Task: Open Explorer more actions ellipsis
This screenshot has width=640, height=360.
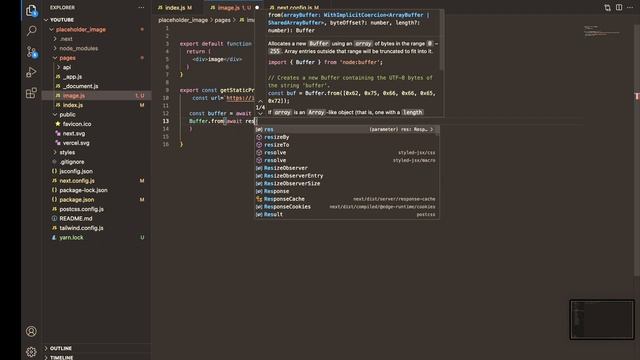Action: click(x=141, y=7)
